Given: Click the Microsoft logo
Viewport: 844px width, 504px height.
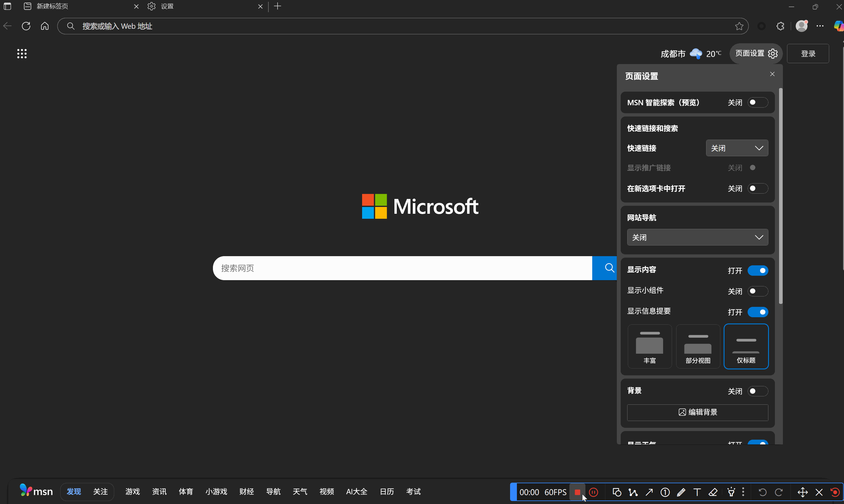Looking at the screenshot, I should pos(420,206).
